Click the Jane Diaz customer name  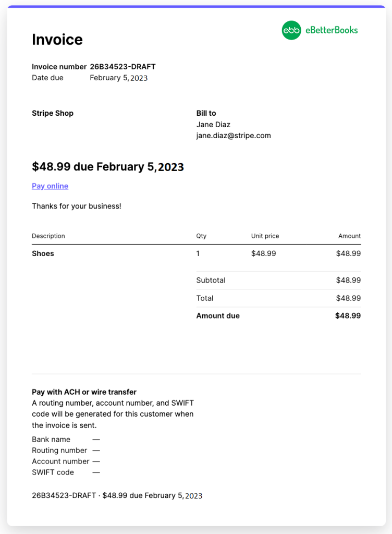pyautogui.click(x=213, y=125)
